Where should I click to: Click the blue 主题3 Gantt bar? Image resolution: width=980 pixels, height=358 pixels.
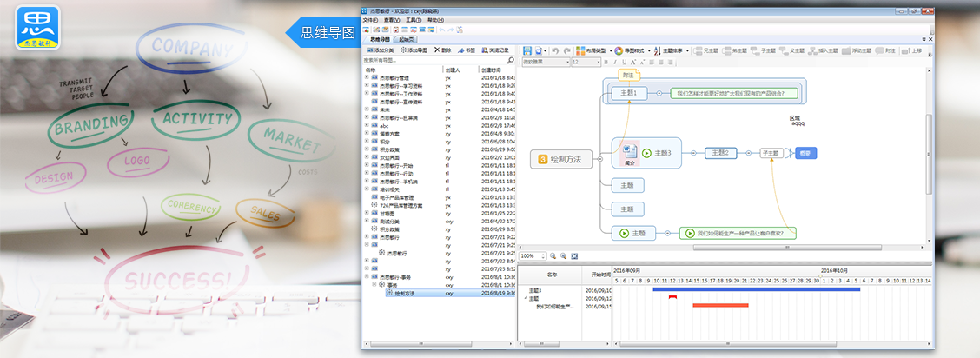[x=756, y=289]
